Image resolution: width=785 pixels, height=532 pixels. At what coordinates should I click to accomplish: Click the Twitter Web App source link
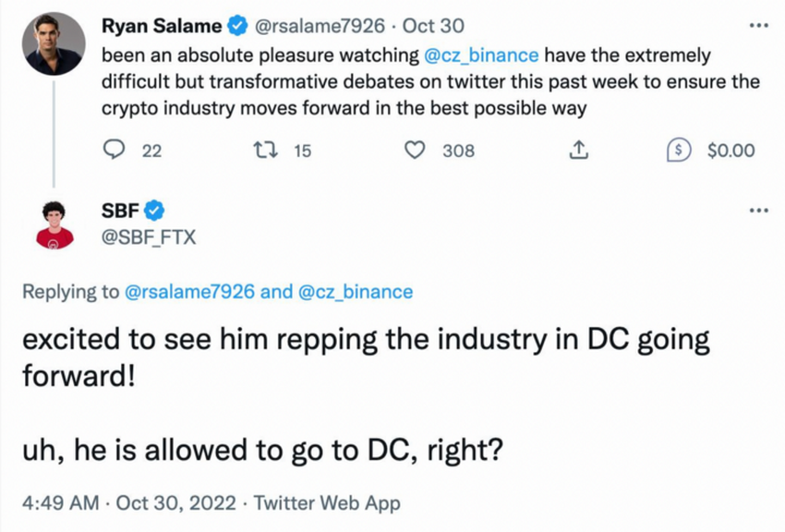coord(327,503)
